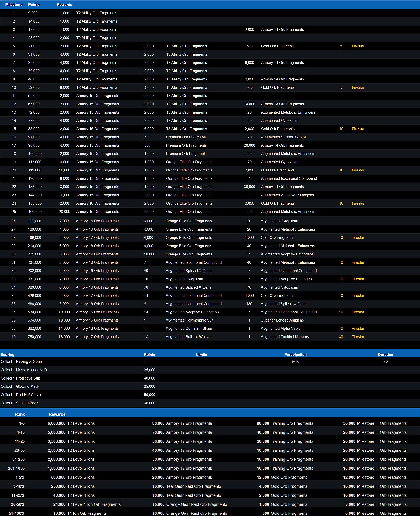Click the 51-100% rank row
Viewport: 420px width, 516px height.
pos(17,513)
